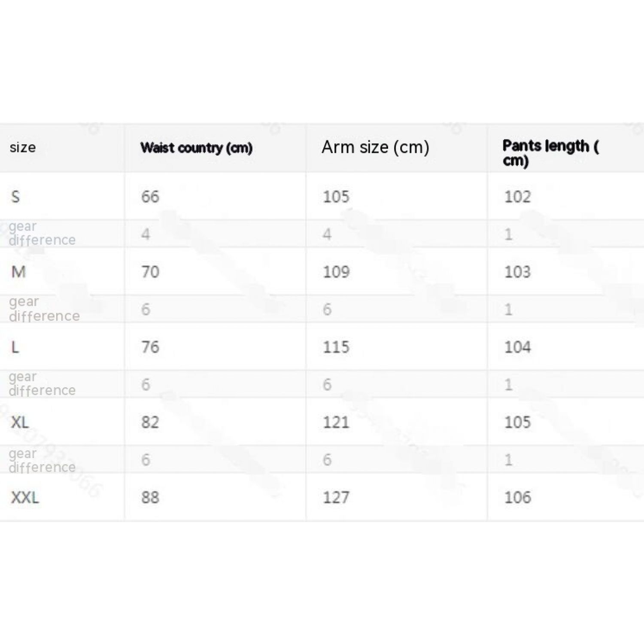Click arm size value 109 for M
Screen dimensions: 644x644
point(336,272)
